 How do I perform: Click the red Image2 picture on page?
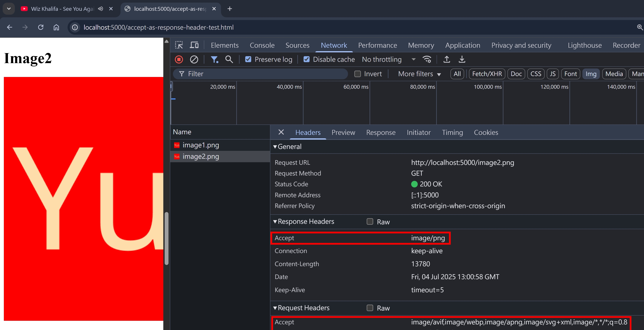pyautogui.click(x=84, y=199)
